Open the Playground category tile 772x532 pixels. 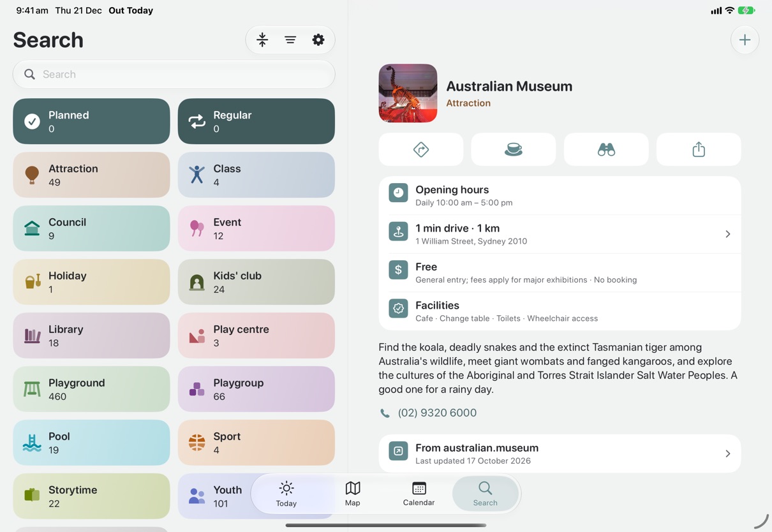(x=91, y=389)
